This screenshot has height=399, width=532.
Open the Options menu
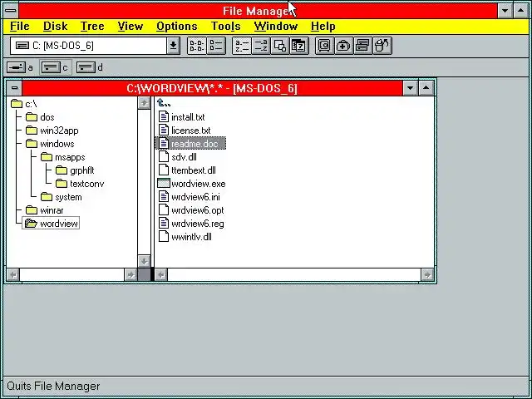177,26
